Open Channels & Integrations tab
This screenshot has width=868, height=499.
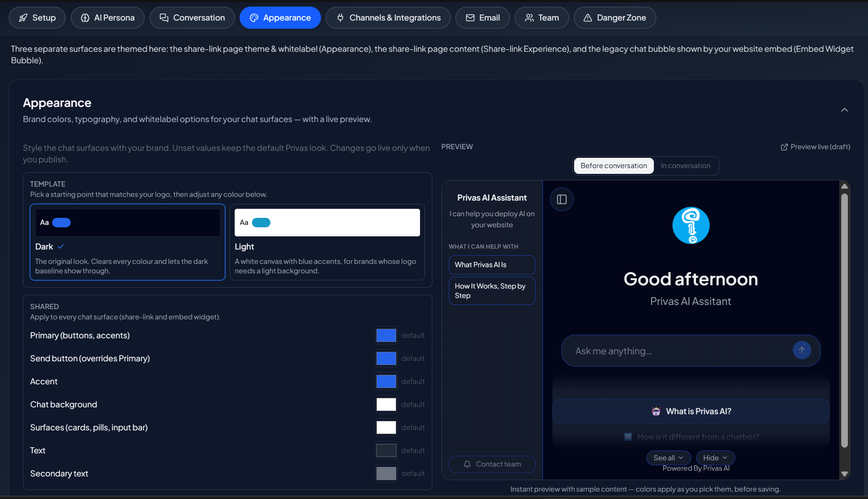click(388, 18)
